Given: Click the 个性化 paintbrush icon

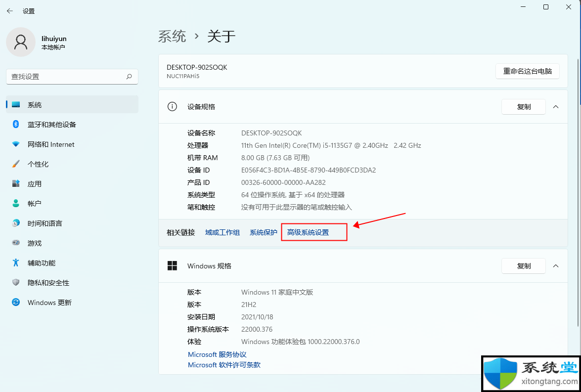Looking at the screenshot, I should (16, 164).
